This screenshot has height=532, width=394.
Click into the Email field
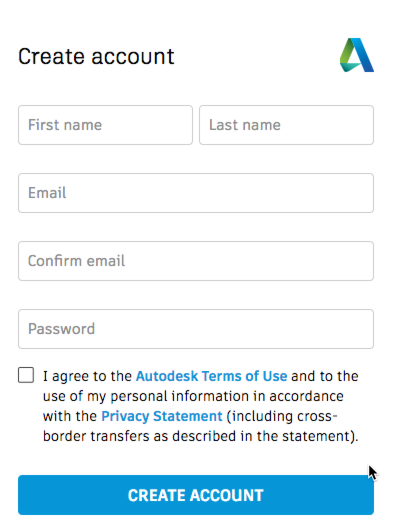196,193
